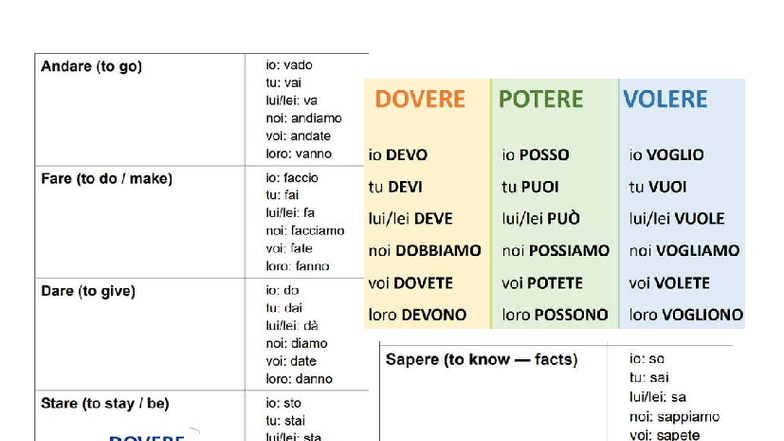Click 'tu: fai' conjugation

tap(282, 195)
